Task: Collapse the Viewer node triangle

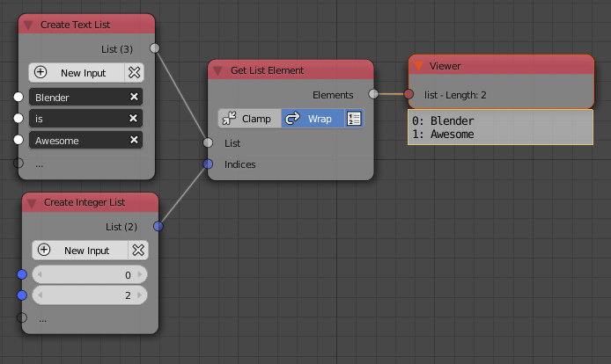Action: click(418, 66)
